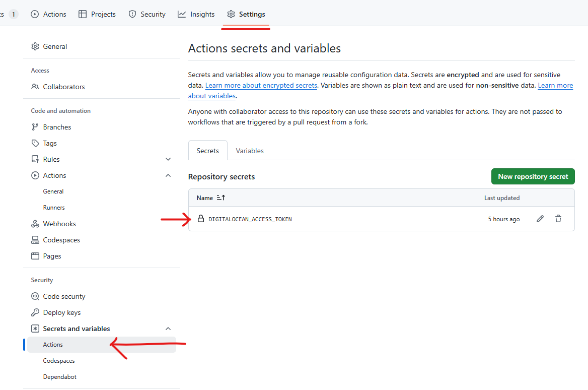Select the Projects icon in top navigation
588x390 pixels.
click(x=83, y=14)
